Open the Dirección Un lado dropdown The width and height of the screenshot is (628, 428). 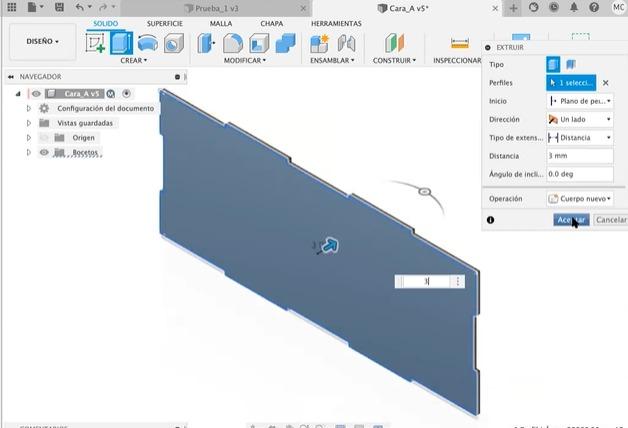[x=580, y=119]
